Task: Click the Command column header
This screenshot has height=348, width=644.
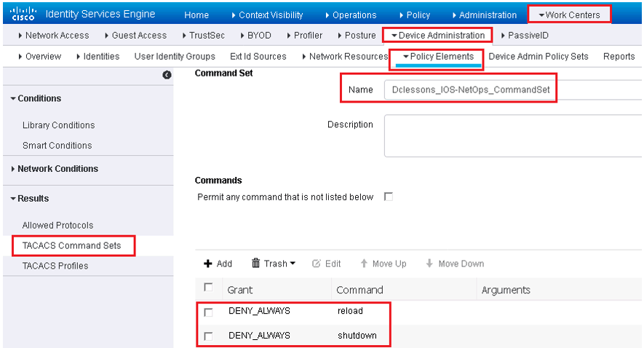Action: pos(359,290)
